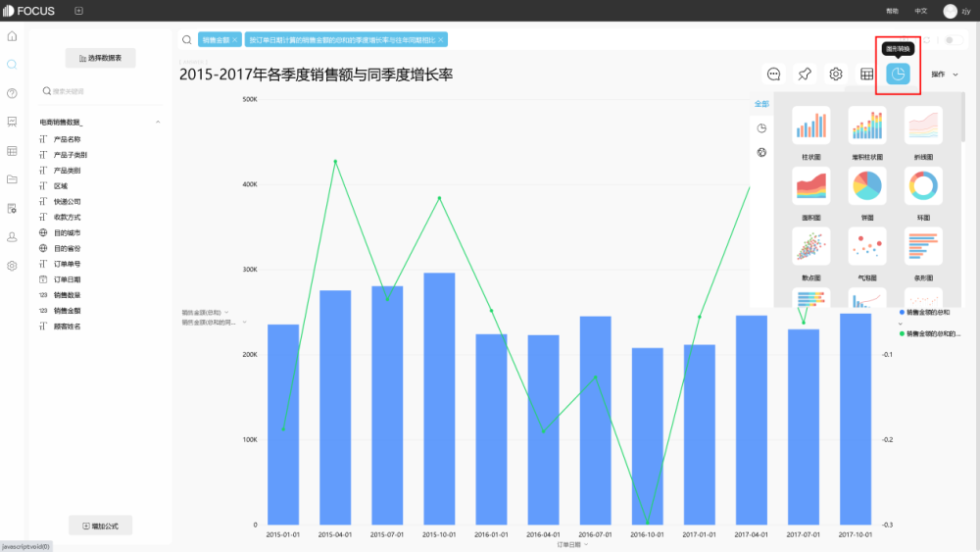This screenshot has width=980, height=552.
Task: Collapse the 电商销售数据 table tree
Action: point(158,123)
